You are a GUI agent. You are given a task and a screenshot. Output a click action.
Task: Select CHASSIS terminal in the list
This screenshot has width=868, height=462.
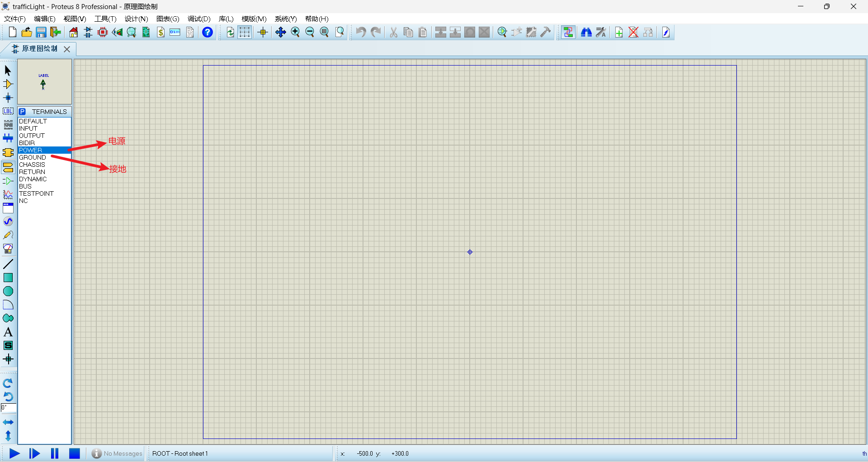coord(44,165)
